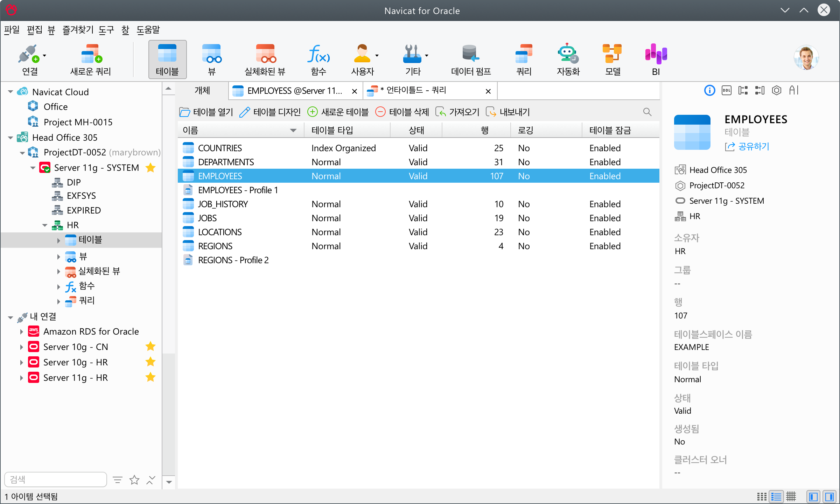The width and height of the screenshot is (840, 504).
Task: Collapse the HR schema node
Action: (45, 225)
